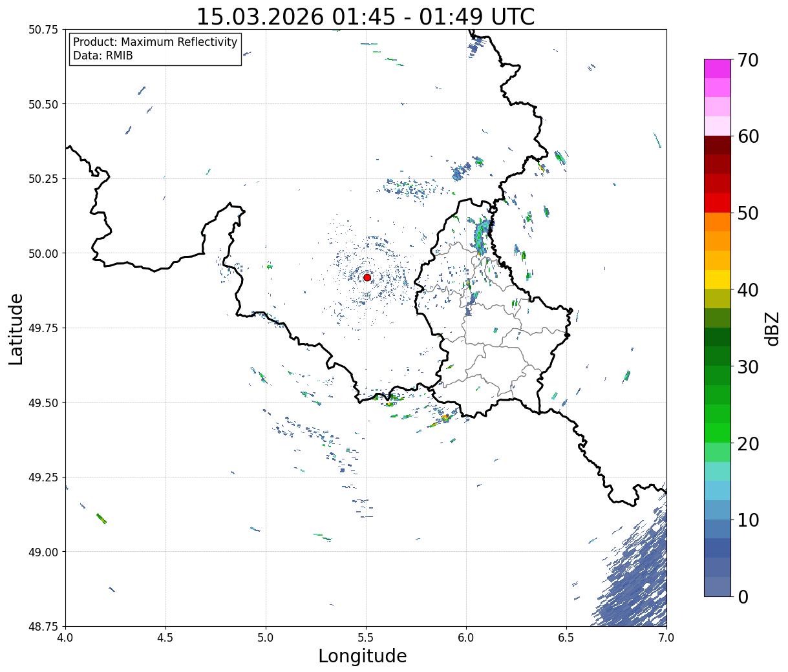Click the 'dBZ' colorbar label
Viewport: 788px width, 672px height.
click(x=772, y=328)
